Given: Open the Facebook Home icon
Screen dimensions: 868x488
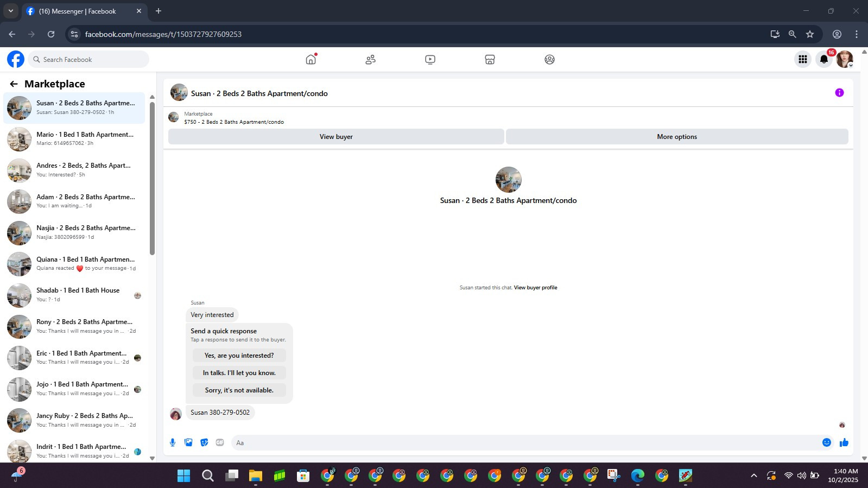Looking at the screenshot, I should click(311, 60).
